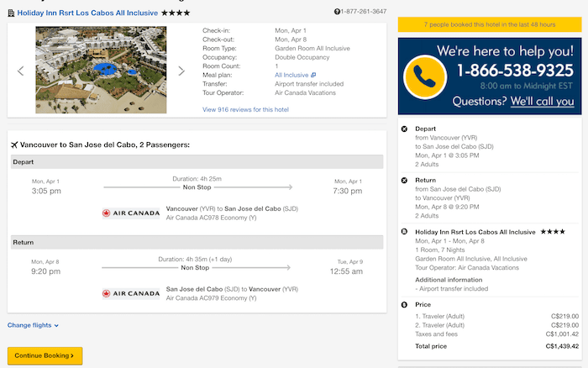Click 'Garden Room All Inclusive' room type value
Image resolution: width=588 pixels, height=368 pixels.
pos(312,49)
